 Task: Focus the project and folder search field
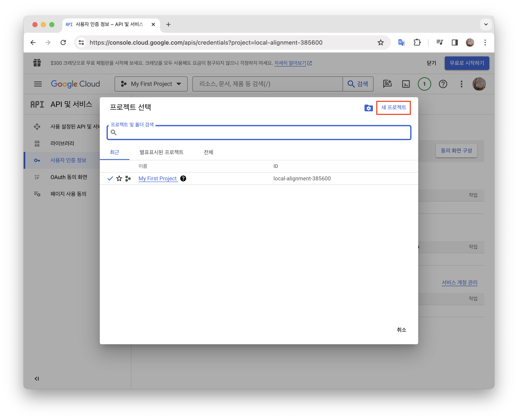click(259, 133)
